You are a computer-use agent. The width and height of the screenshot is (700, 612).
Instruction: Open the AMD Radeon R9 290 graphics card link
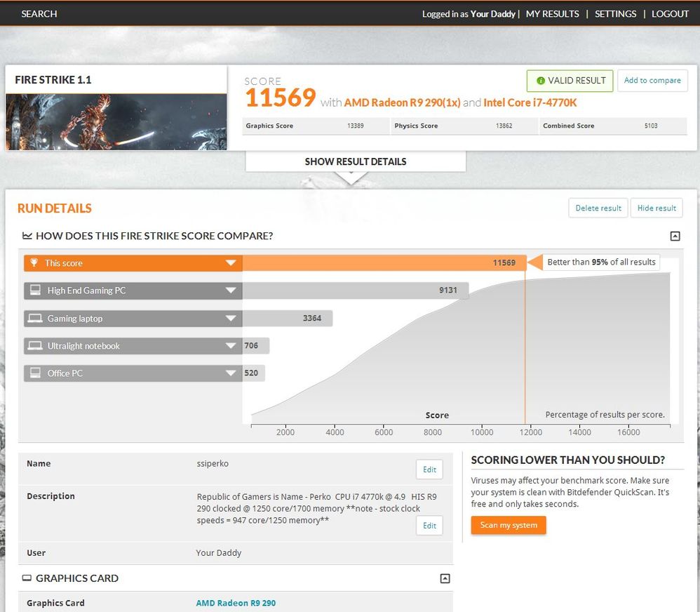coord(236,603)
